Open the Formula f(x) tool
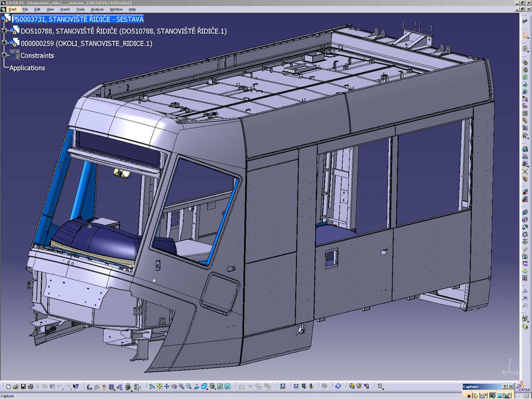 [x=89, y=387]
